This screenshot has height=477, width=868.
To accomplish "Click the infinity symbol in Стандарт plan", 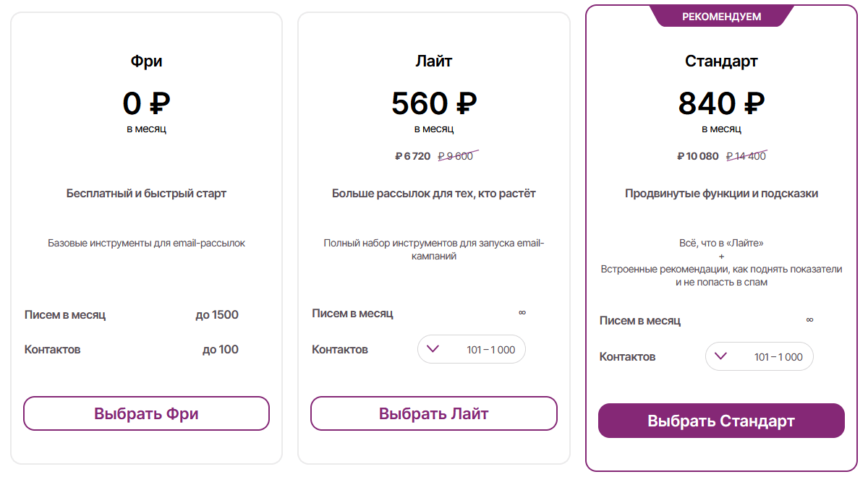I will pyautogui.click(x=810, y=320).
